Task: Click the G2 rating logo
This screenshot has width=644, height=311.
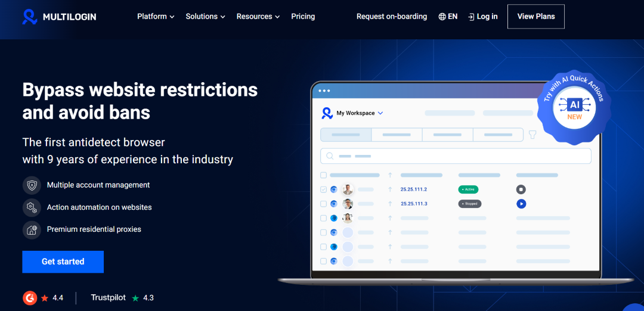Action: [30, 298]
